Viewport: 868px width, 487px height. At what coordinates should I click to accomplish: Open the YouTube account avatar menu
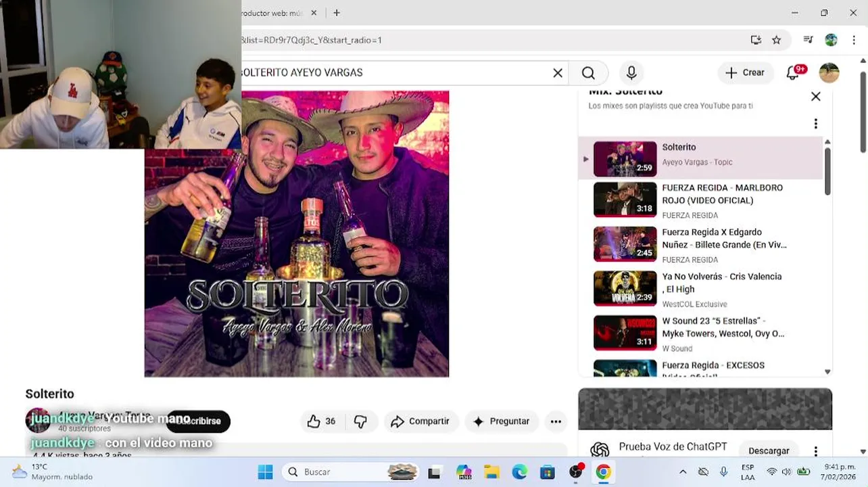tap(829, 73)
